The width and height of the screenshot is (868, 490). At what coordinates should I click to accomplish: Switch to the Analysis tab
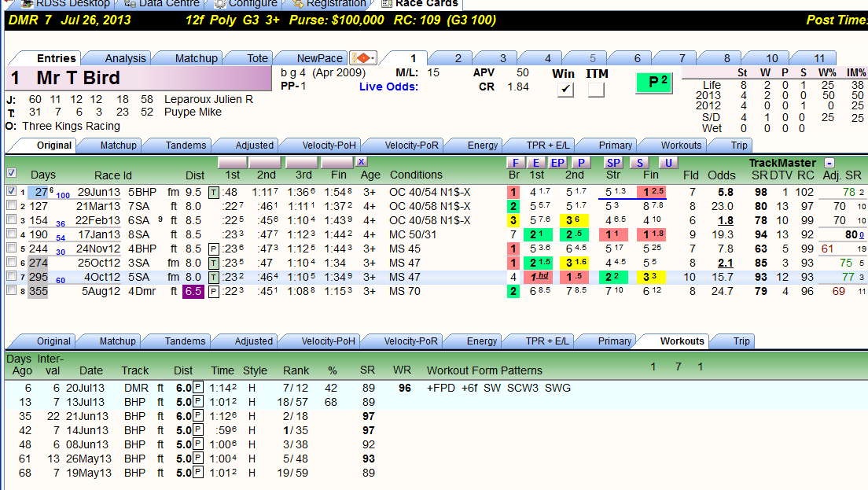(x=125, y=58)
